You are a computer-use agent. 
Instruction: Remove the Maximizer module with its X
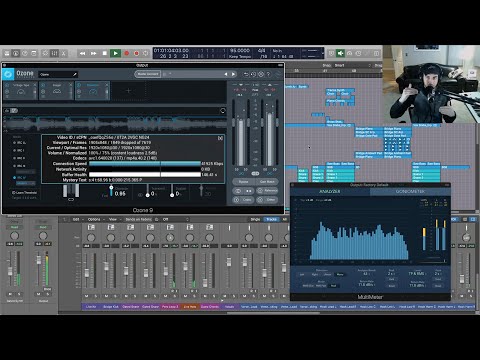[107, 85]
